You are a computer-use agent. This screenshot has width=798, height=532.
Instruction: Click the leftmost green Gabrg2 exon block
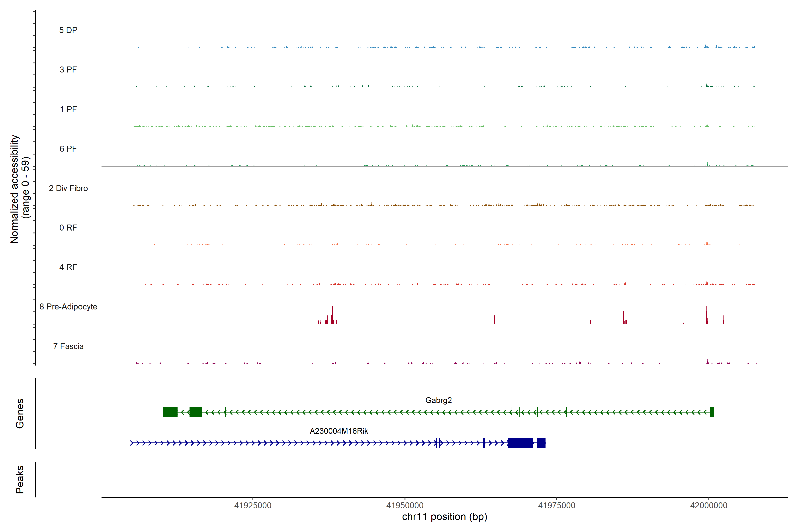coord(170,412)
